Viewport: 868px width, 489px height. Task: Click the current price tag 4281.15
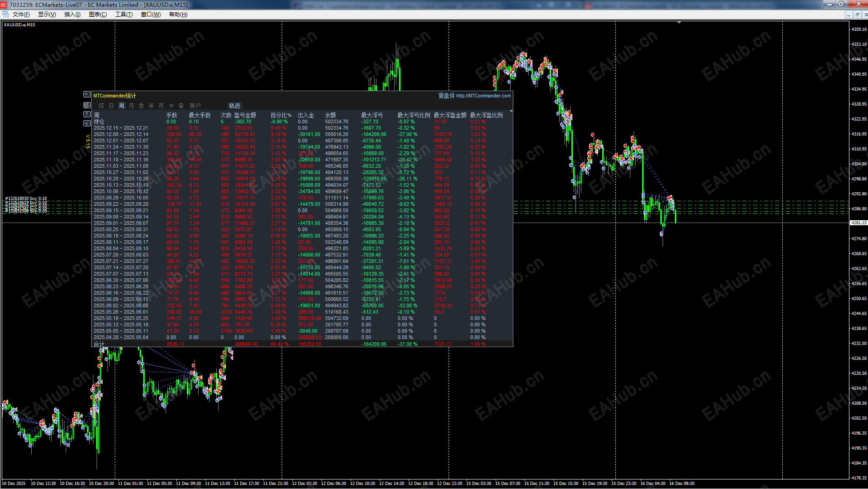click(x=858, y=223)
